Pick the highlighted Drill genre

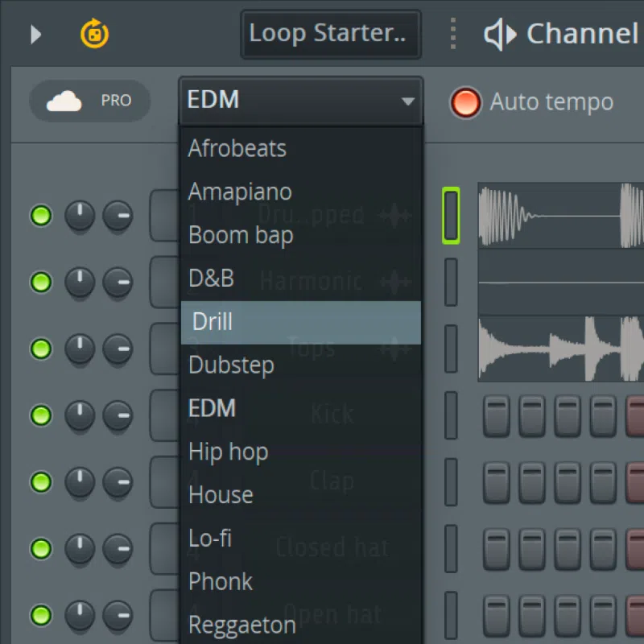pos(300,322)
